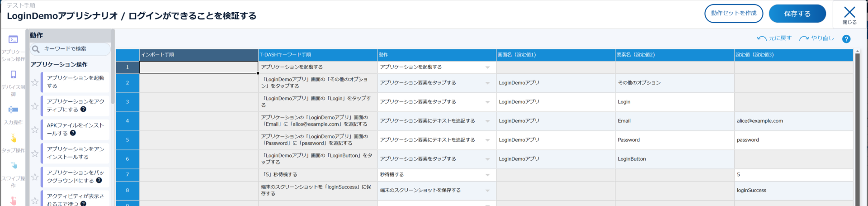868x206 pixels.
Task: Click the やり直し redo arrow
Action: tap(804, 38)
